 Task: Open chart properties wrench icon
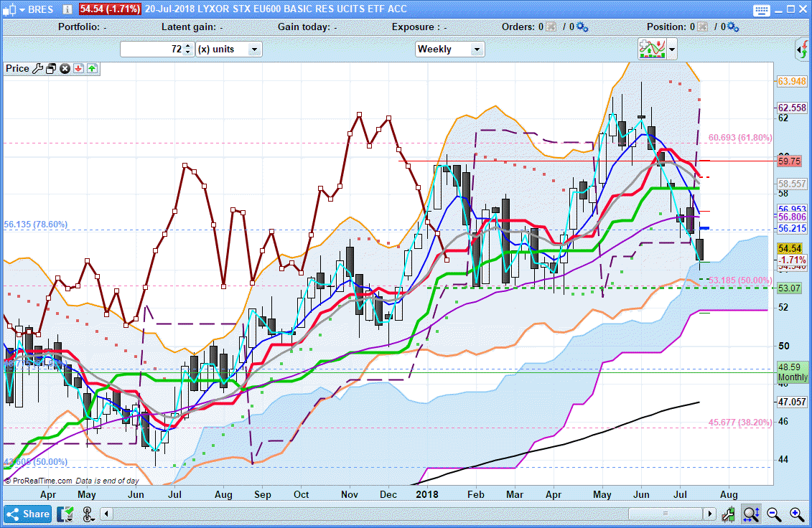tap(728, 514)
